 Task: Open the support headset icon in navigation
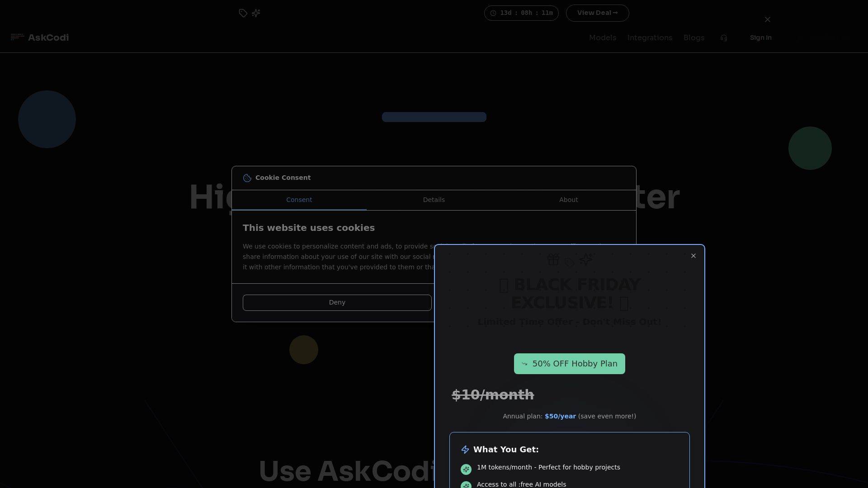(x=724, y=38)
